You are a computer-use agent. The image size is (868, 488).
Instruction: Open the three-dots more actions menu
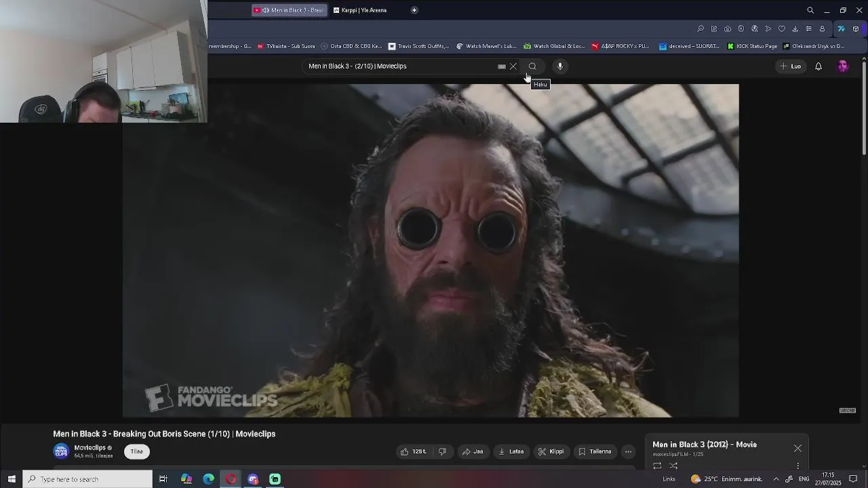[x=628, y=451]
